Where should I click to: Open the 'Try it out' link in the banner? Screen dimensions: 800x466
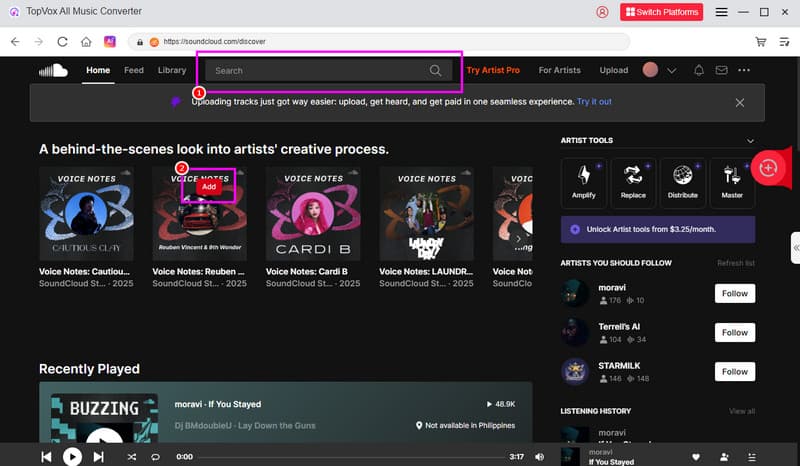(x=594, y=102)
